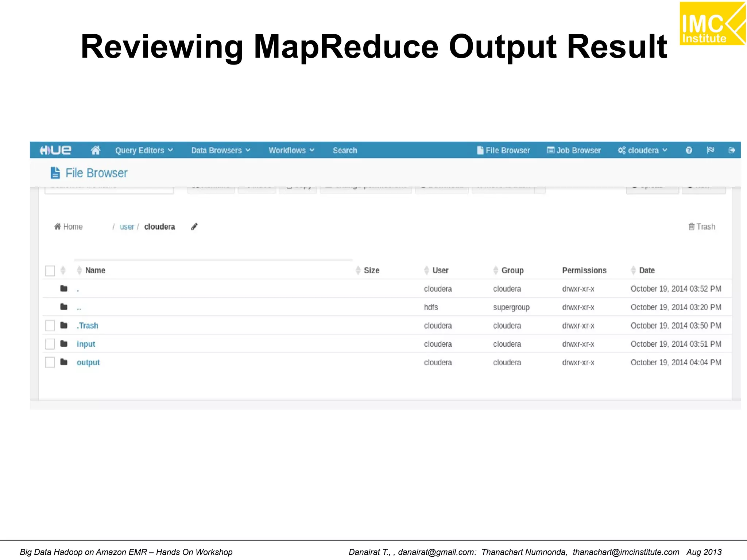Expand the Data Browsers menu
Viewport: 747px width, 560px height.
click(x=221, y=151)
